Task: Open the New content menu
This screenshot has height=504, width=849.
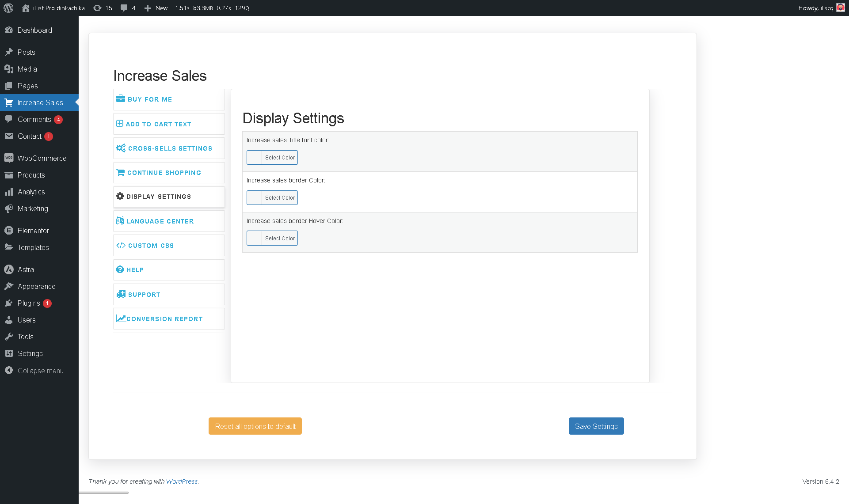Action: (x=156, y=8)
